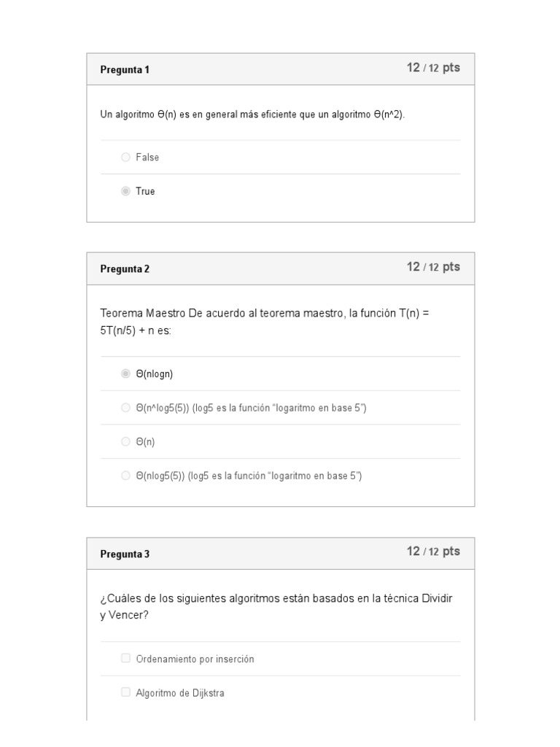This screenshot has width=560, height=747.
Task: Select the Θ(nlog5(5)) radio option
Action: coord(125,476)
